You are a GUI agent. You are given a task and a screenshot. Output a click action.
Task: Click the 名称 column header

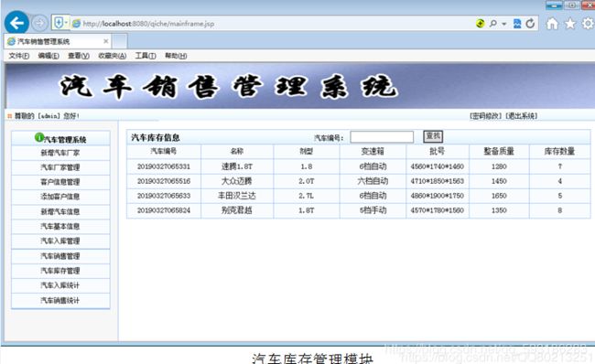[x=237, y=151]
